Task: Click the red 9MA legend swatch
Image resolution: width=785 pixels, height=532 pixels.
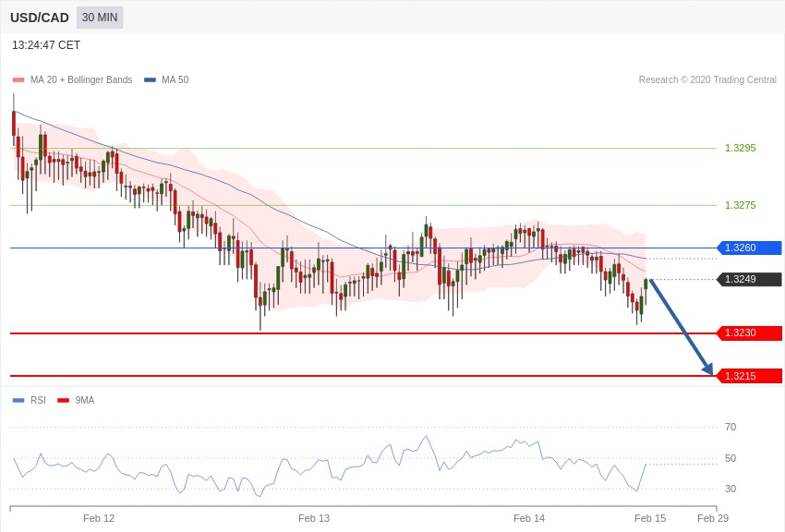Action: pyautogui.click(x=63, y=401)
